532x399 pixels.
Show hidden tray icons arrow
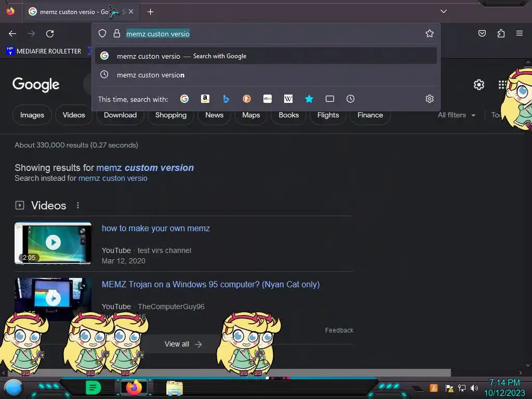coord(417,389)
